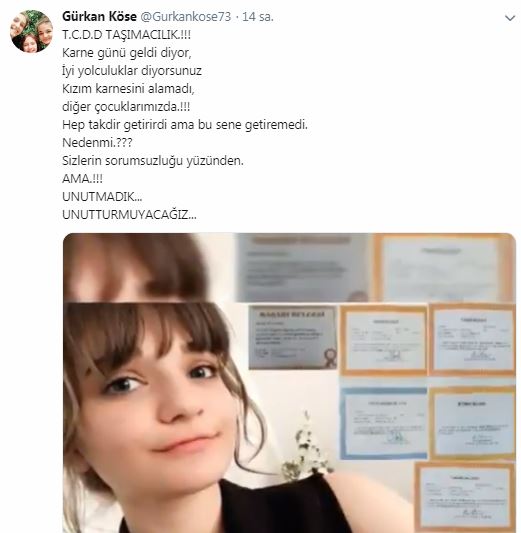Open the Gürkan Köse display name link
Viewport: 521px width, 533px height.
point(99,16)
